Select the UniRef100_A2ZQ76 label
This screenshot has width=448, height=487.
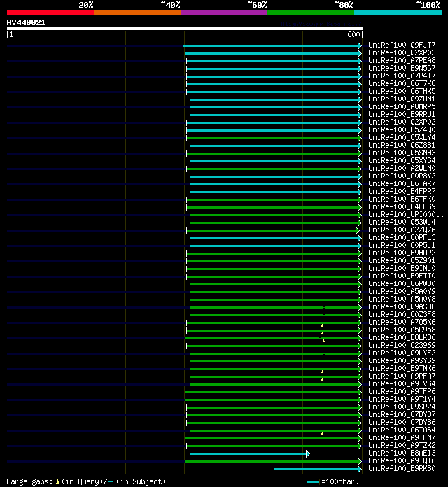coord(402,230)
